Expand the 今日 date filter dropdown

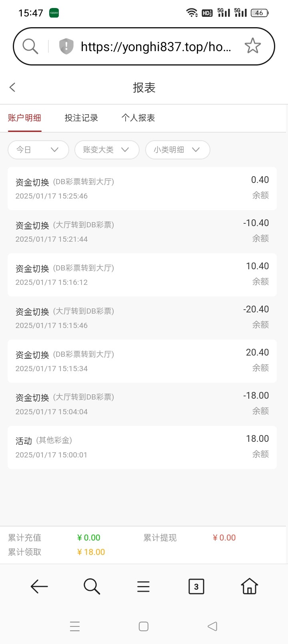pos(38,150)
